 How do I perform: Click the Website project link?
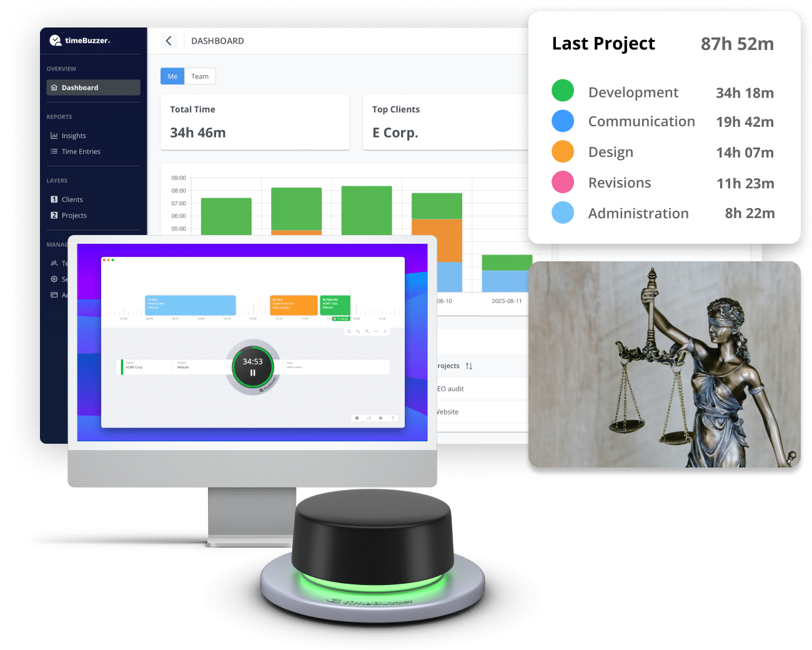(448, 412)
